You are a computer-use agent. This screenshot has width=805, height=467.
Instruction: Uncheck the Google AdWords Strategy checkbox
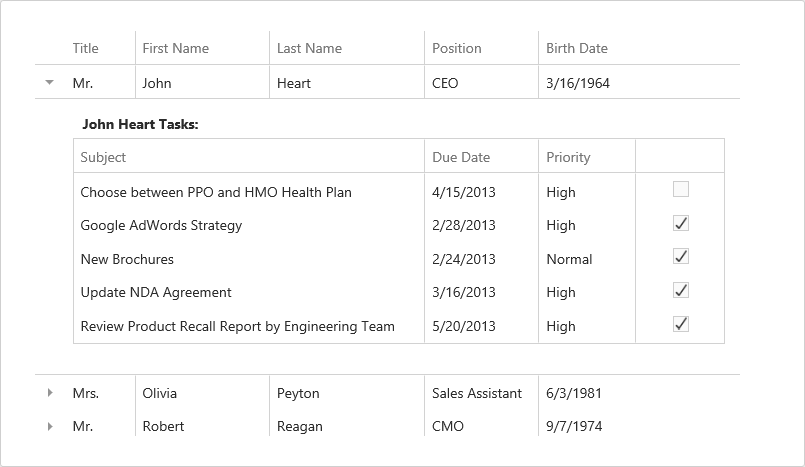pos(681,223)
